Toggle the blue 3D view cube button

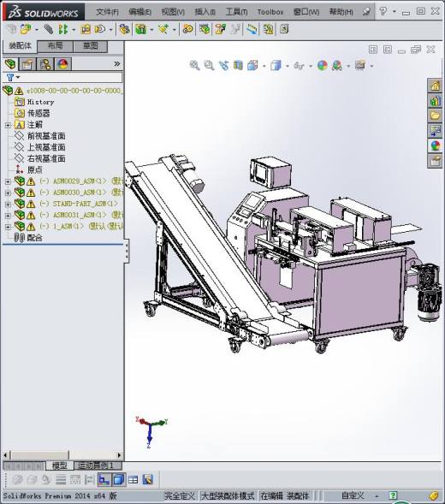119,479
